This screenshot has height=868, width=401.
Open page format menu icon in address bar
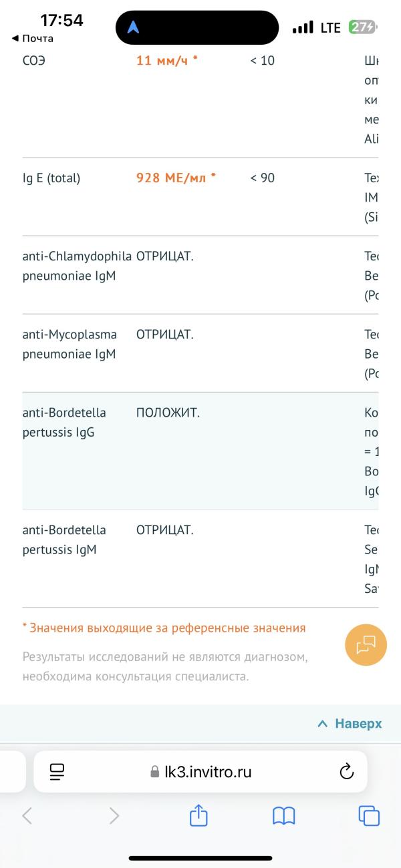57,772
